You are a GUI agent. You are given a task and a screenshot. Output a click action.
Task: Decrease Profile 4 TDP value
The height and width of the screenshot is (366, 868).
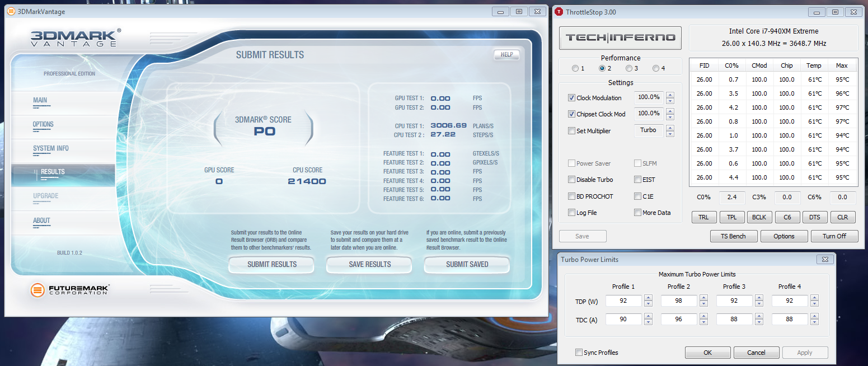tap(814, 304)
